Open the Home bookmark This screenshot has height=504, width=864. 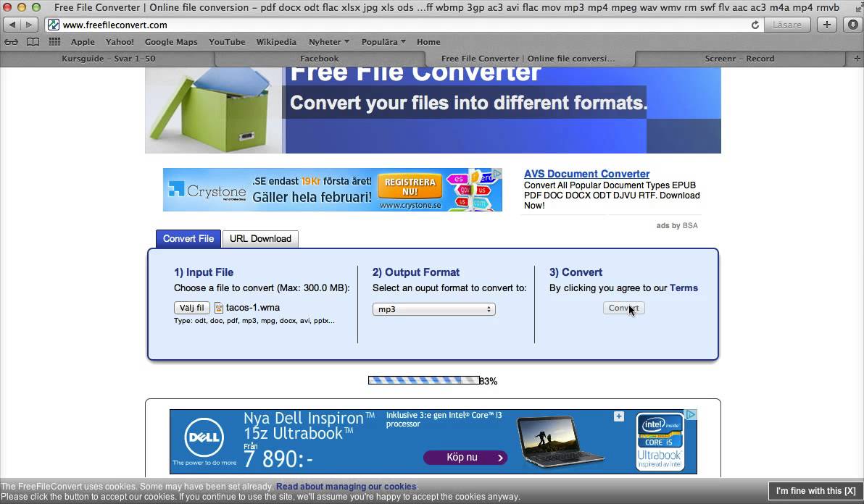[428, 42]
